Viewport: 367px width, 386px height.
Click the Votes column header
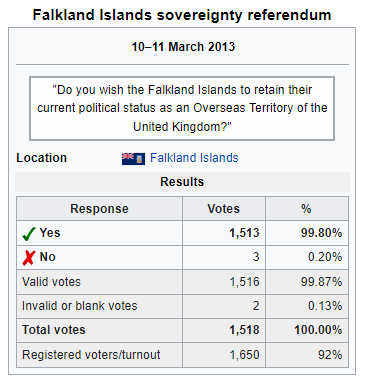click(224, 209)
